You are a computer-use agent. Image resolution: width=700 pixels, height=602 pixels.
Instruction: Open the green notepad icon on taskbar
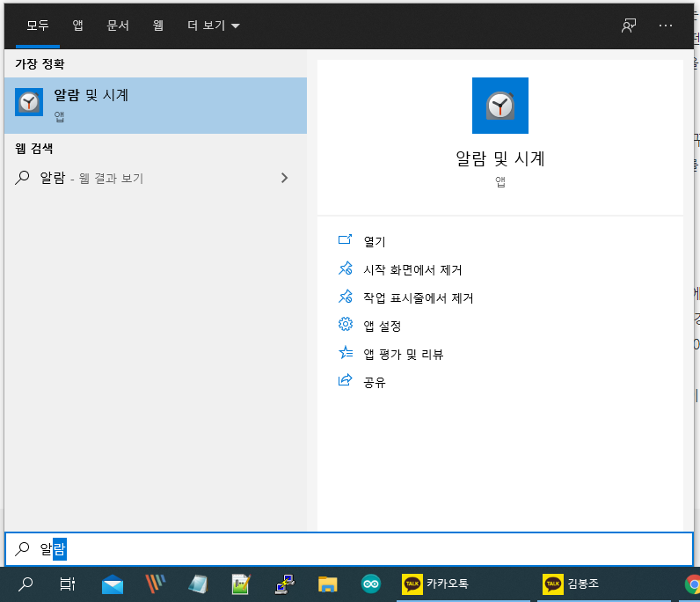pos(241,584)
